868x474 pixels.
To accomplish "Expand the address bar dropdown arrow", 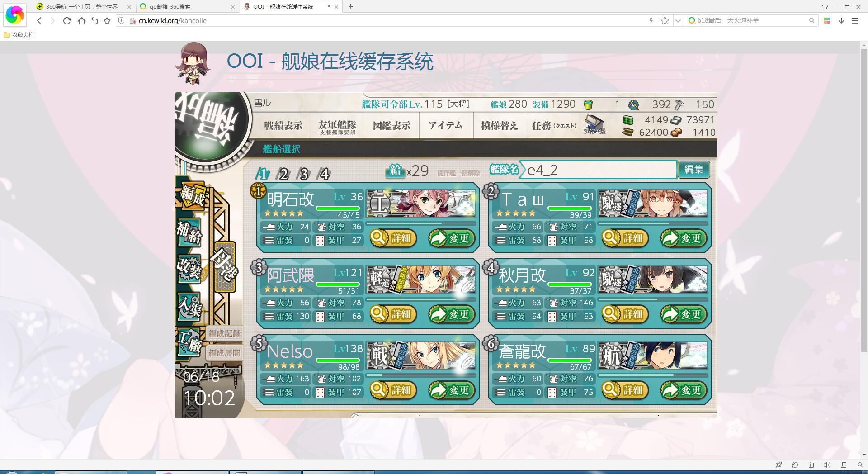I will (x=678, y=20).
